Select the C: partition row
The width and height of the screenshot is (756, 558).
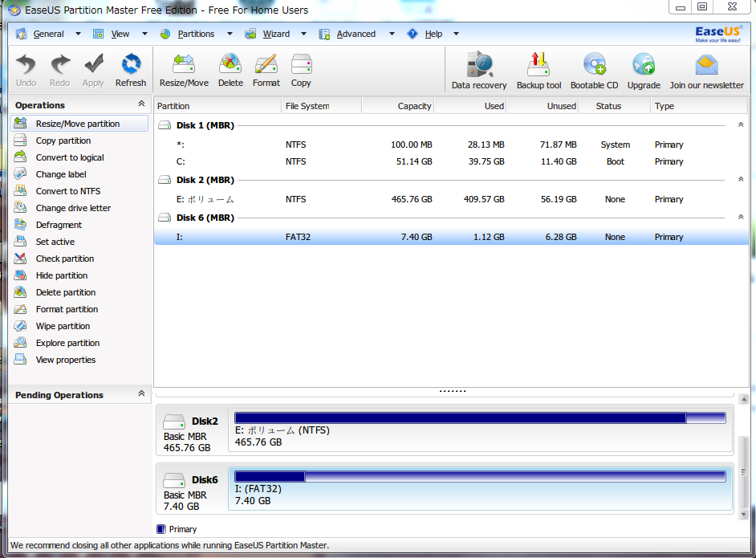pos(450,161)
